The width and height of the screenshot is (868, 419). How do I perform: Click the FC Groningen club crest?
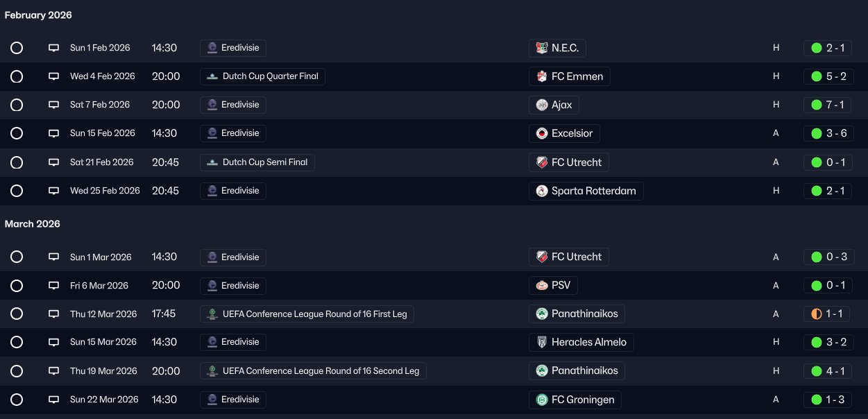542,400
